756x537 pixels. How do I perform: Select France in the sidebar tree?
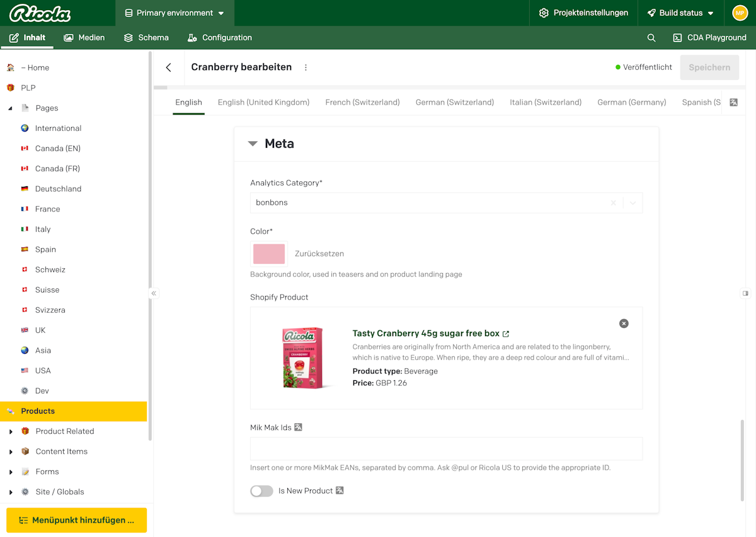pyautogui.click(x=48, y=209)
